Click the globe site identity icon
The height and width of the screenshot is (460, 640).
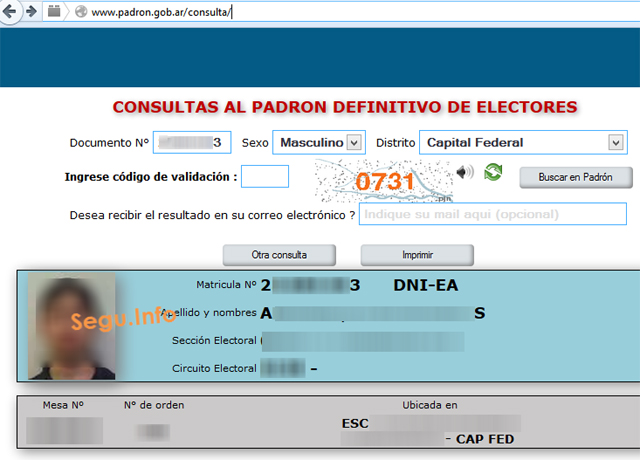pos(80,13)
